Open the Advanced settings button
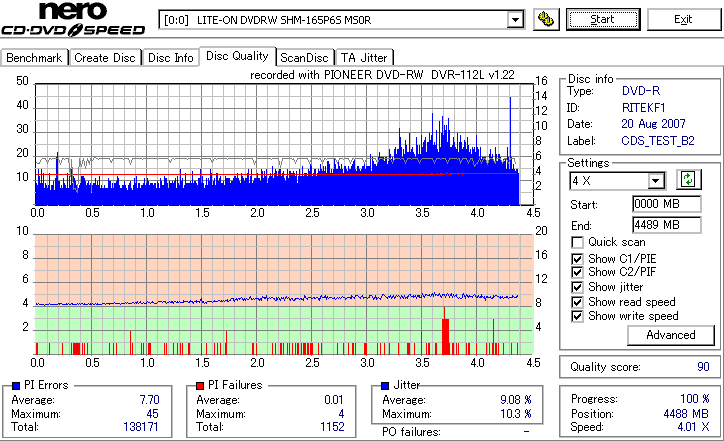Screen dimensions: 724x441 point(670,335)
